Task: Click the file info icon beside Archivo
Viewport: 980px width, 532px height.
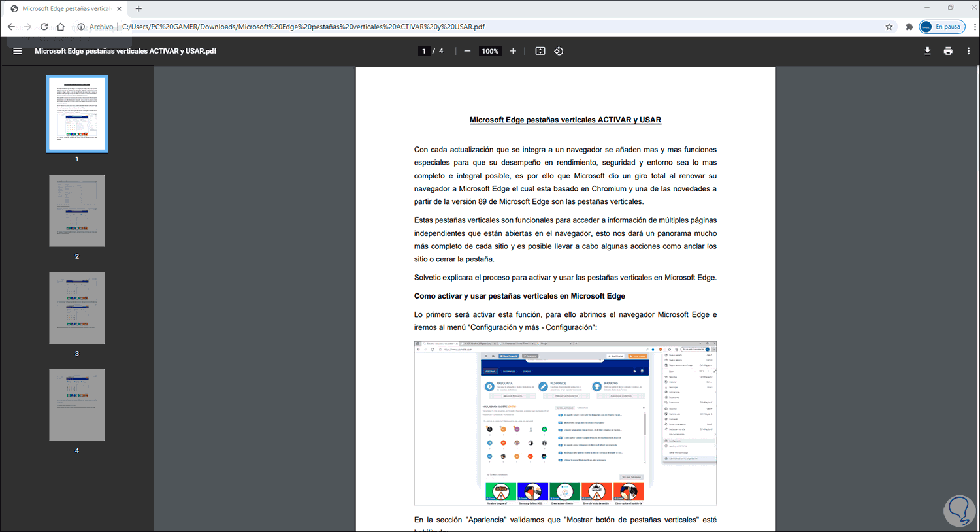Action: pyautogui.click(x=81, y=27)
